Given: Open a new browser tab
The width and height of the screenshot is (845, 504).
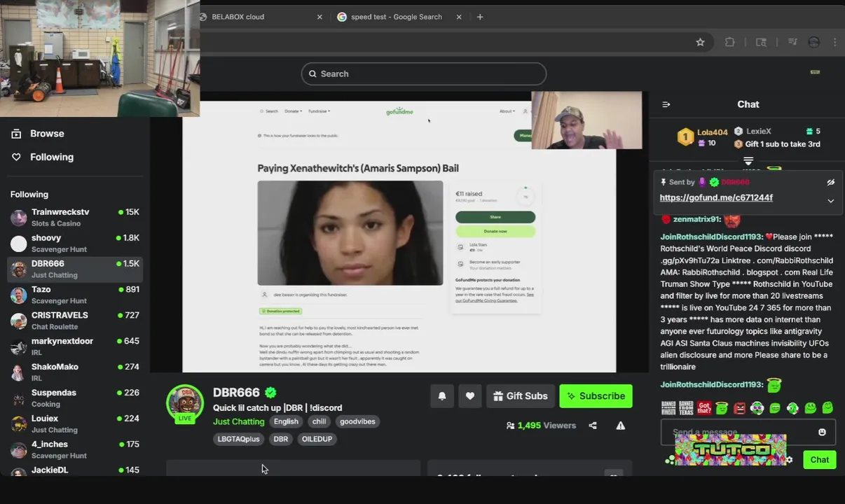Looking at the screenshot, I should click(x=480, y=17).
